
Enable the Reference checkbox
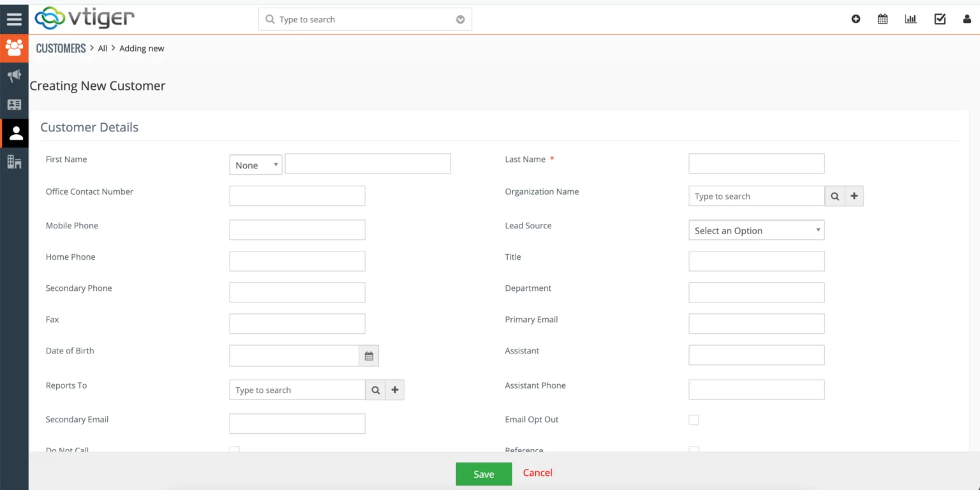pyautogui.click(x=694, y=450)
